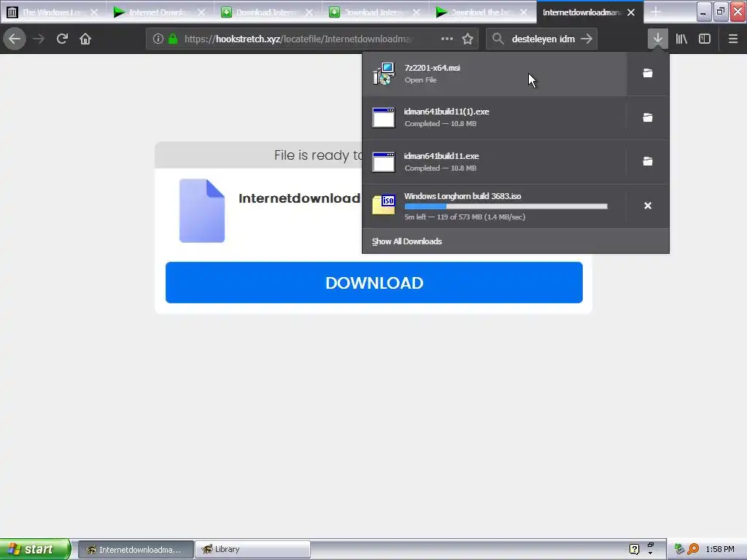
Task: Open the 7z2201-x64.msi download entry
Action: (495, 74)
